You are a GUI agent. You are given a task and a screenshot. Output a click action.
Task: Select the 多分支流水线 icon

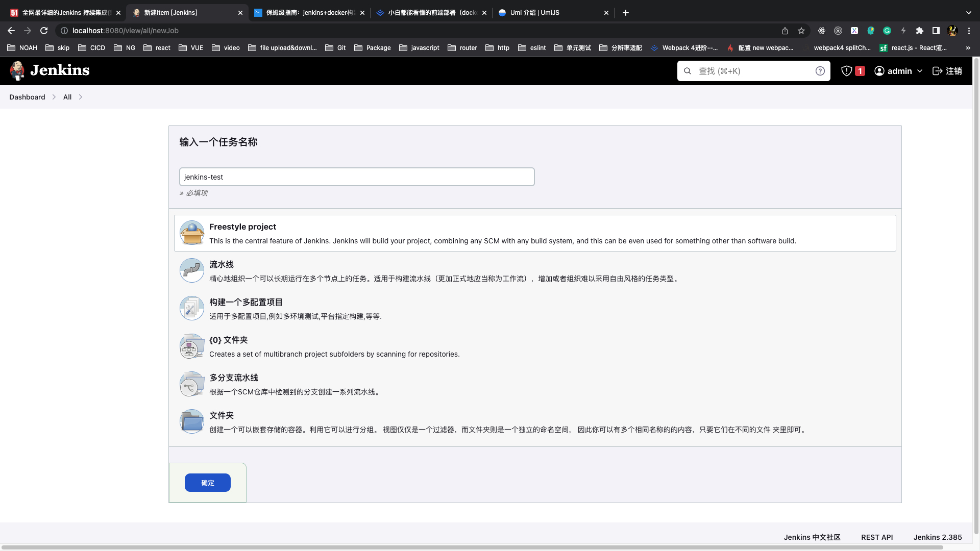(x=192, y=384)
